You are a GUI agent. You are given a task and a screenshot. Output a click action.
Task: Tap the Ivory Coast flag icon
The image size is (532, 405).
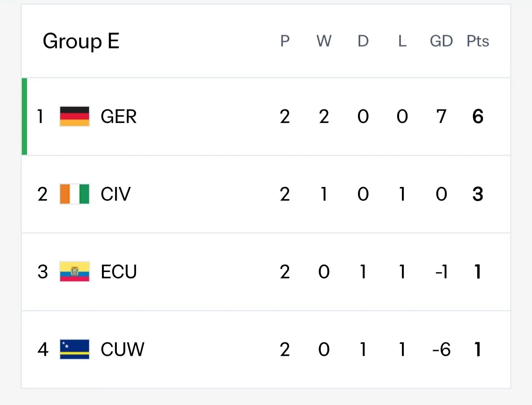point(75,194)
